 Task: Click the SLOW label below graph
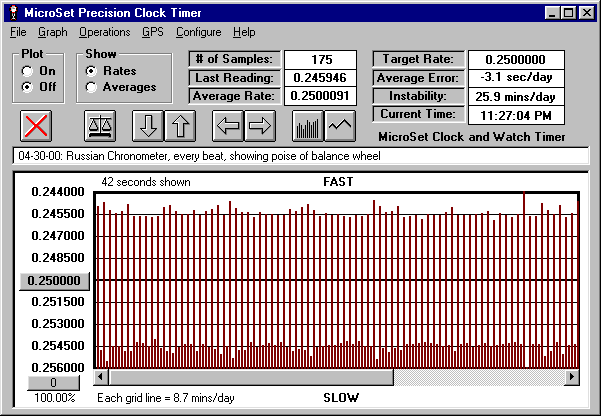click(341, 398)
